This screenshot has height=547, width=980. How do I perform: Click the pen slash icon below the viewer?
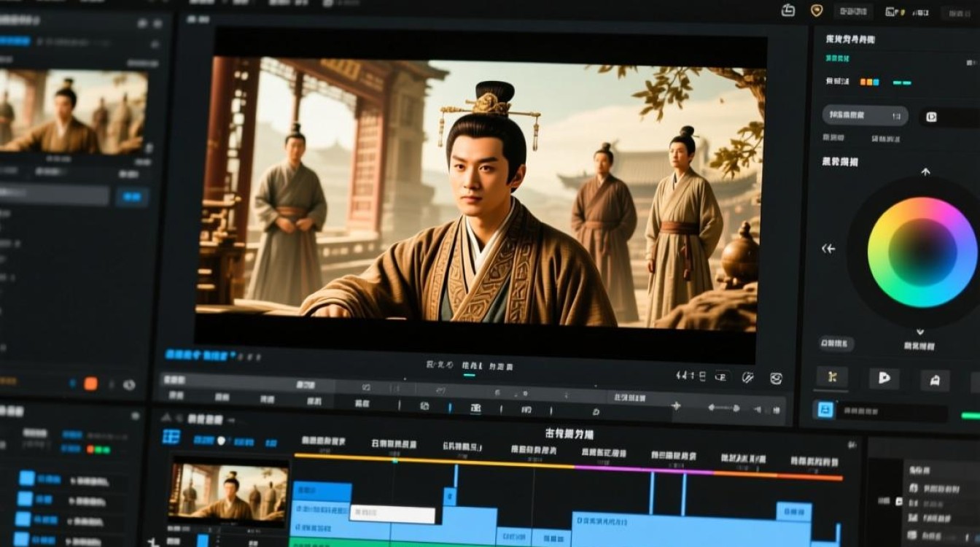click(747, 377)
